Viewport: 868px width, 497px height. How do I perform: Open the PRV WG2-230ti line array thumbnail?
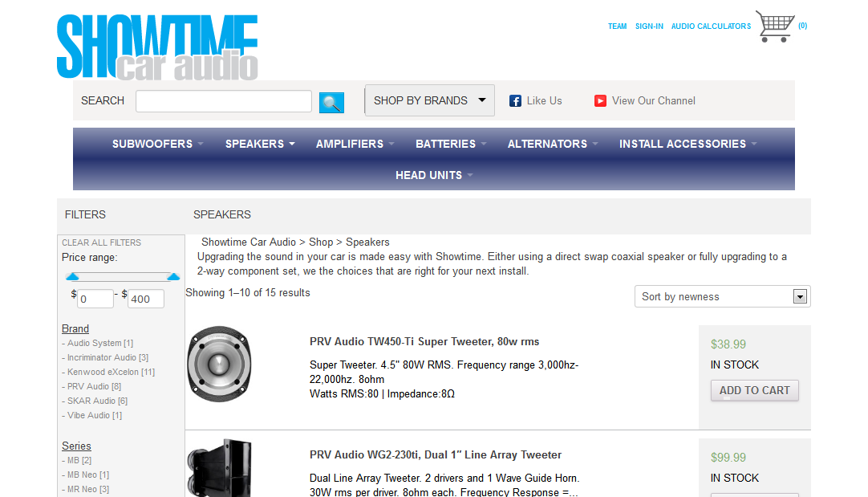pyautogui.click(x=219, y=467)
